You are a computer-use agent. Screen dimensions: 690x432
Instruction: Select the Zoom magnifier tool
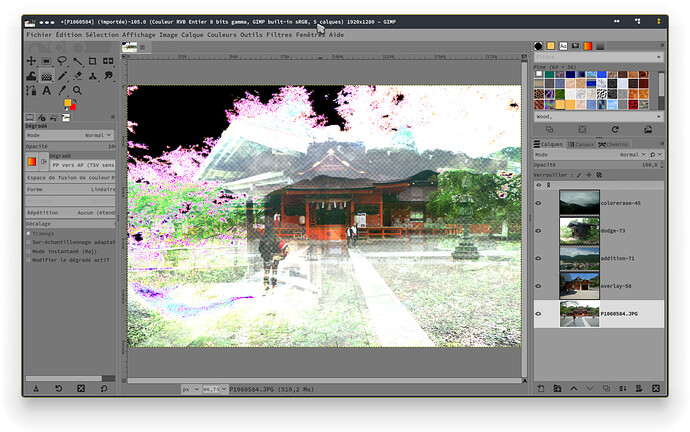(x=77, y=91)
